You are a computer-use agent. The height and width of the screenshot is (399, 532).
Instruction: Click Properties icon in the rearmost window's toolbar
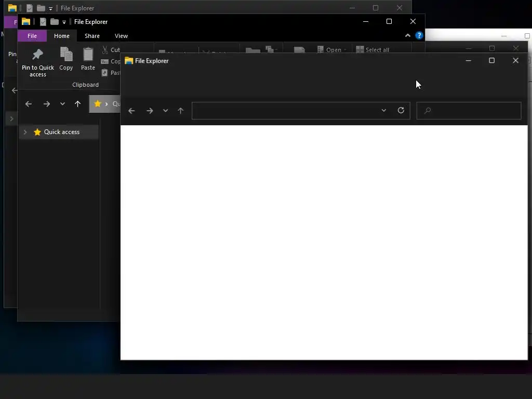pos(30,8)
